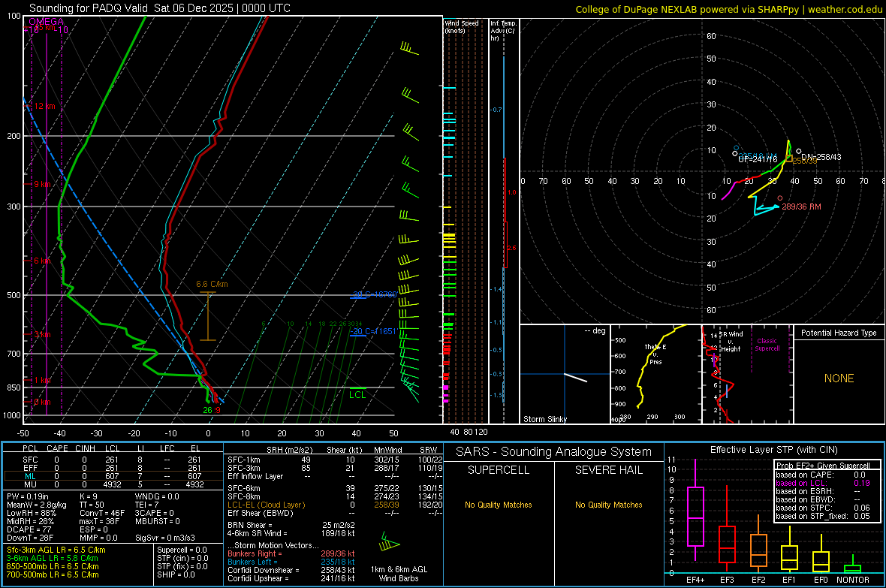Click the MBURST = 0 value

click(157, 520)
